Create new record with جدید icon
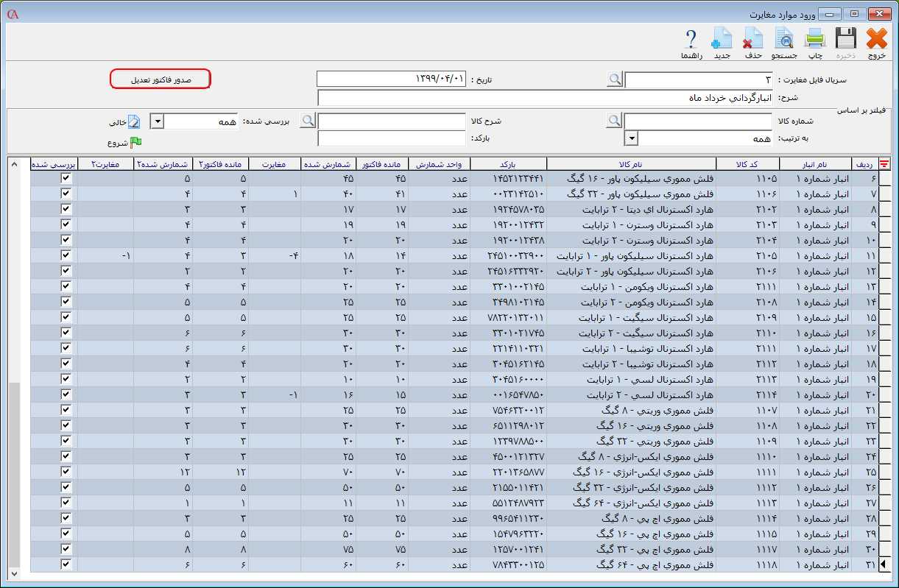Screen dimensions: 899x588 pyautogui.click(x=722, y=41)
